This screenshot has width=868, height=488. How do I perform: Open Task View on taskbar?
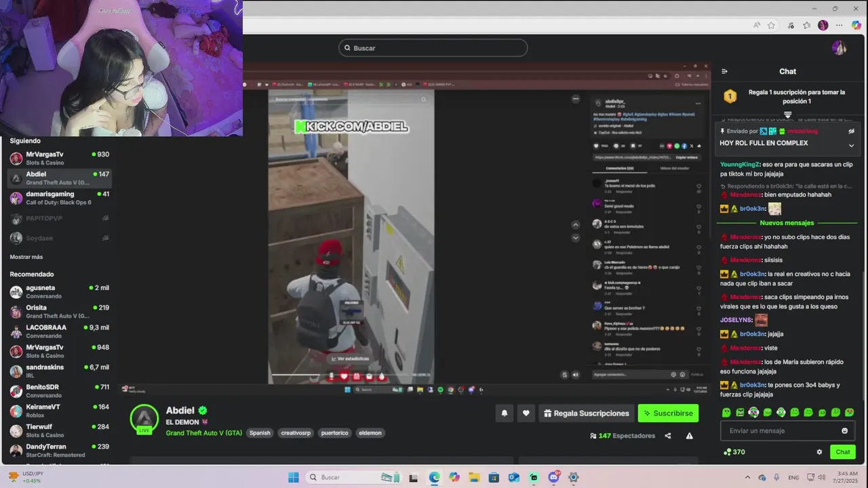pos(413,477)
